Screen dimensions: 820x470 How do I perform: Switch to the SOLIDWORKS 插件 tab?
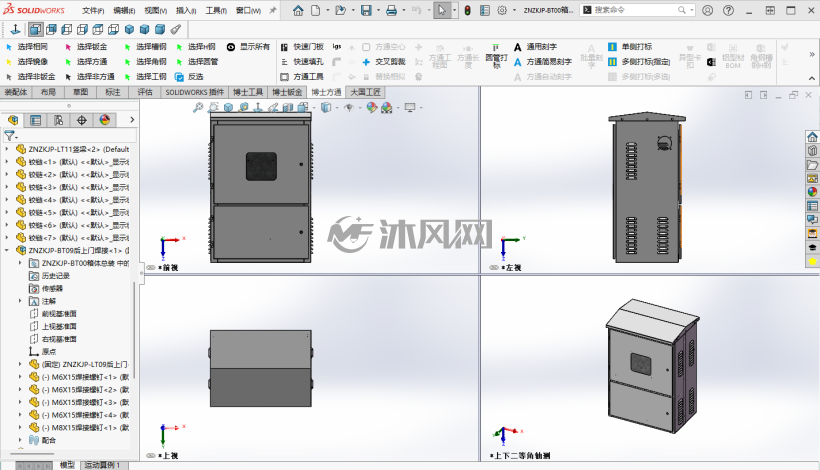coord(195,92)
